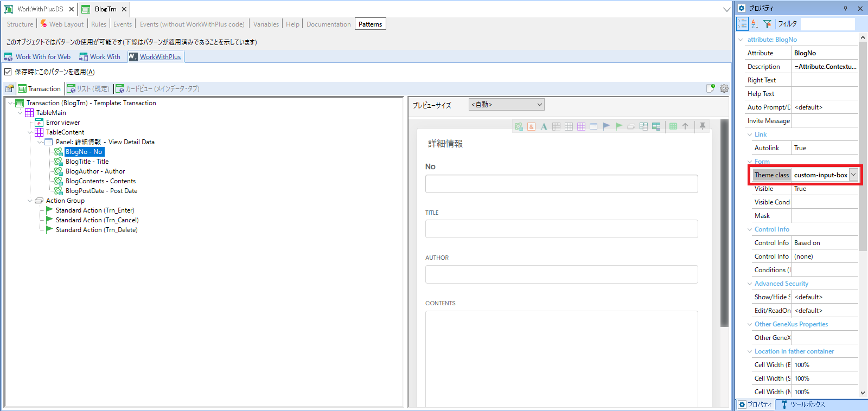Viewport: 868px width, 411px height.
Task: Click the No input field in preview
Action: pos(561,184)
